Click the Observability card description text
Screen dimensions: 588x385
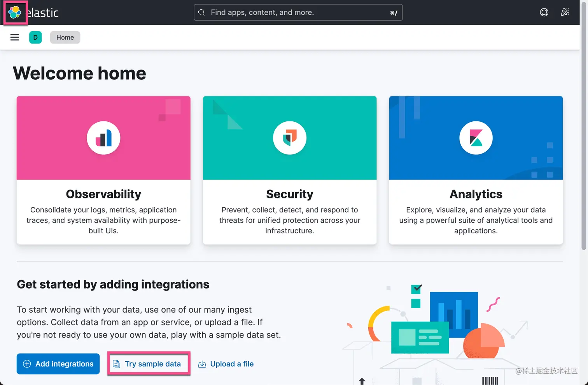[x=103, y=220]
